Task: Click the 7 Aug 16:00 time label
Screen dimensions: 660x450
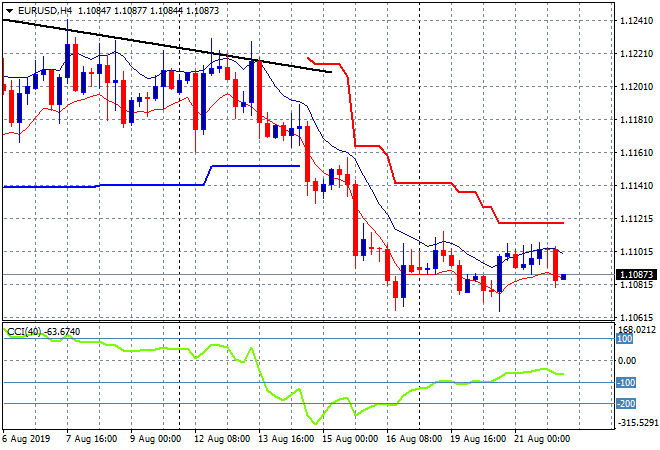Action: click(91, 439)
